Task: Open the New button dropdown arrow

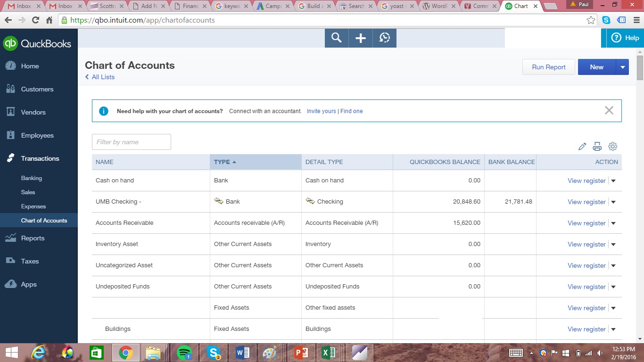Action: point(622,67)
